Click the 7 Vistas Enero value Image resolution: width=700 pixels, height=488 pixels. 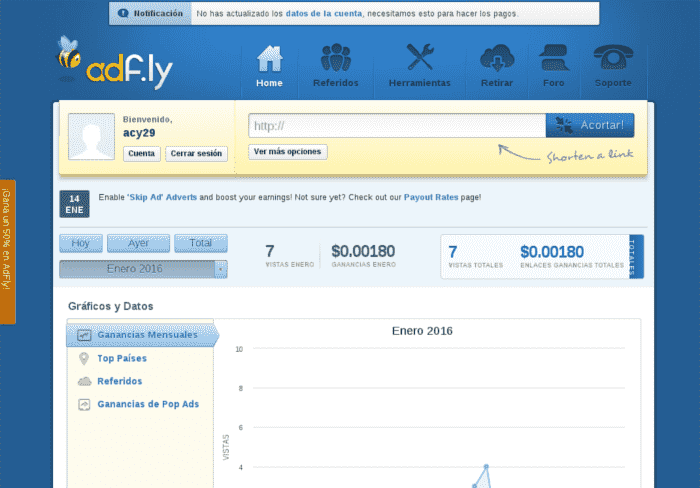point(270,251)
